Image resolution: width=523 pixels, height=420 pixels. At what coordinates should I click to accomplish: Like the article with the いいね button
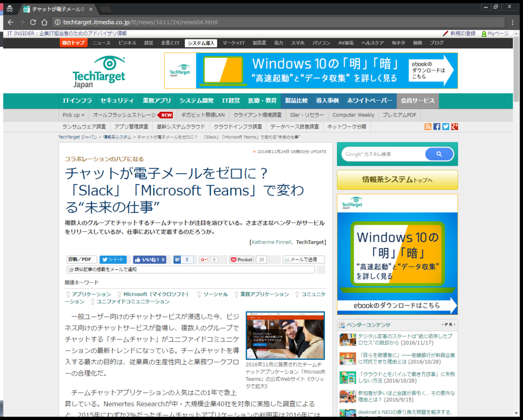tap(150, 260)
